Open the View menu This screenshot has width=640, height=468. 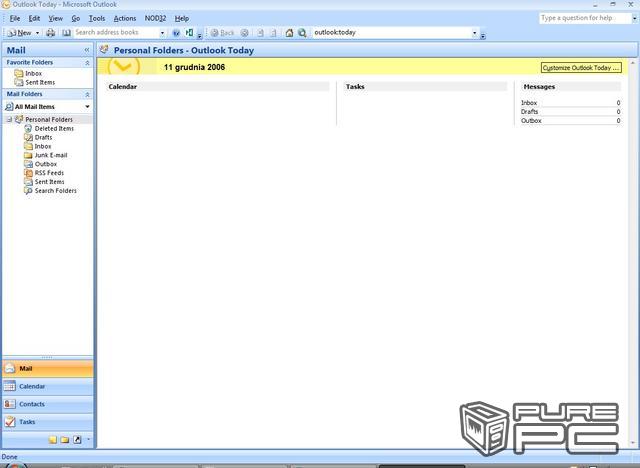pyautogui.click(x=56, y=18)
